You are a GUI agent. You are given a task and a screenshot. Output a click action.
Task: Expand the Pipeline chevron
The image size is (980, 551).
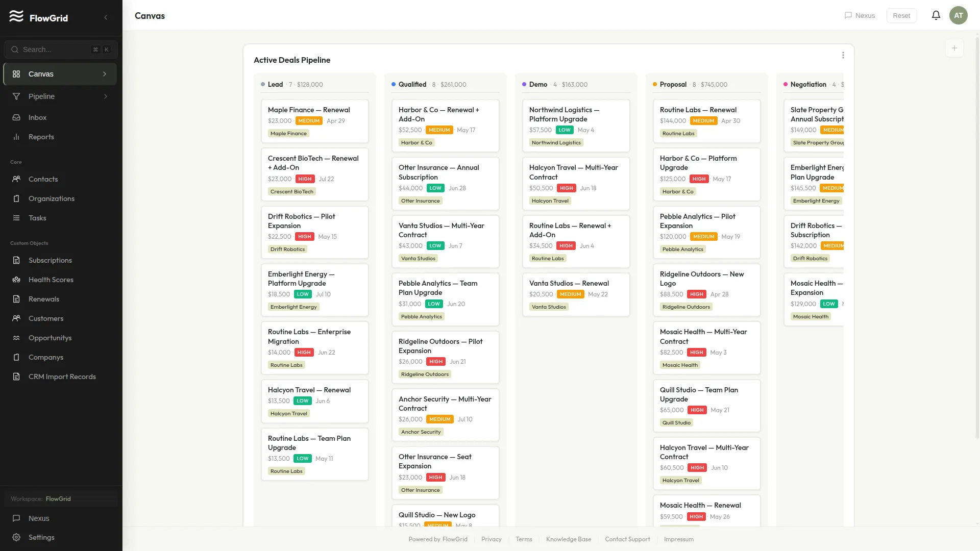coord(106,96)
